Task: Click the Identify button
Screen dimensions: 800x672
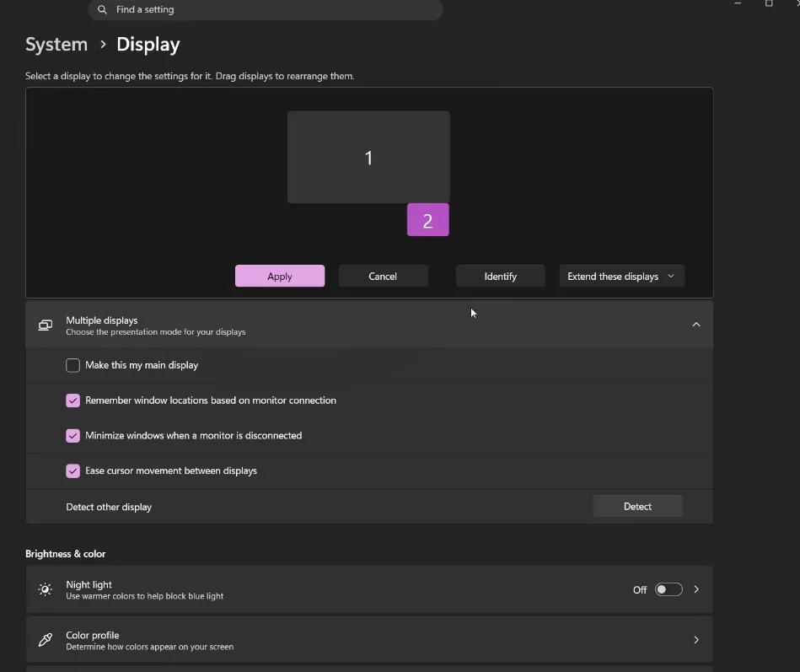Action: point(500,276)
